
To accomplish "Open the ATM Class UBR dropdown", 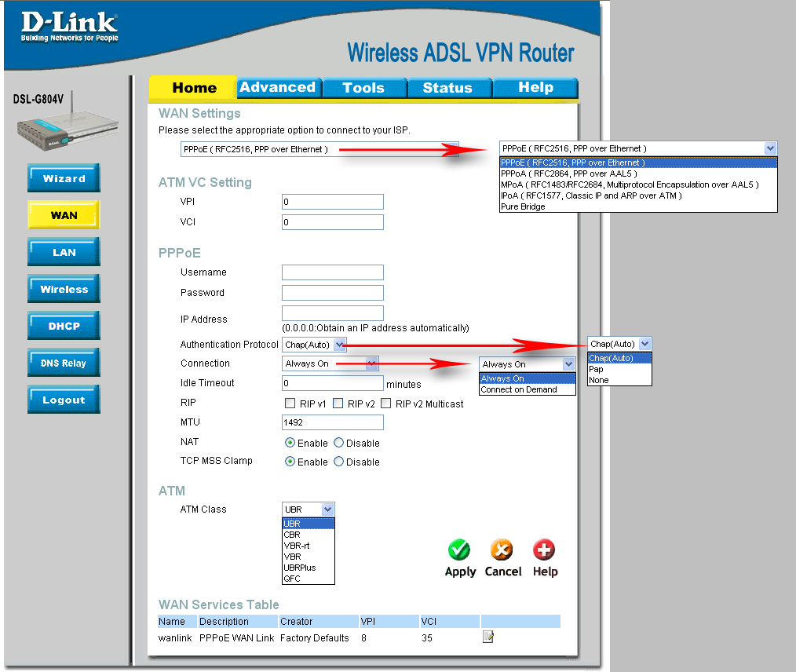I will 309,509.
